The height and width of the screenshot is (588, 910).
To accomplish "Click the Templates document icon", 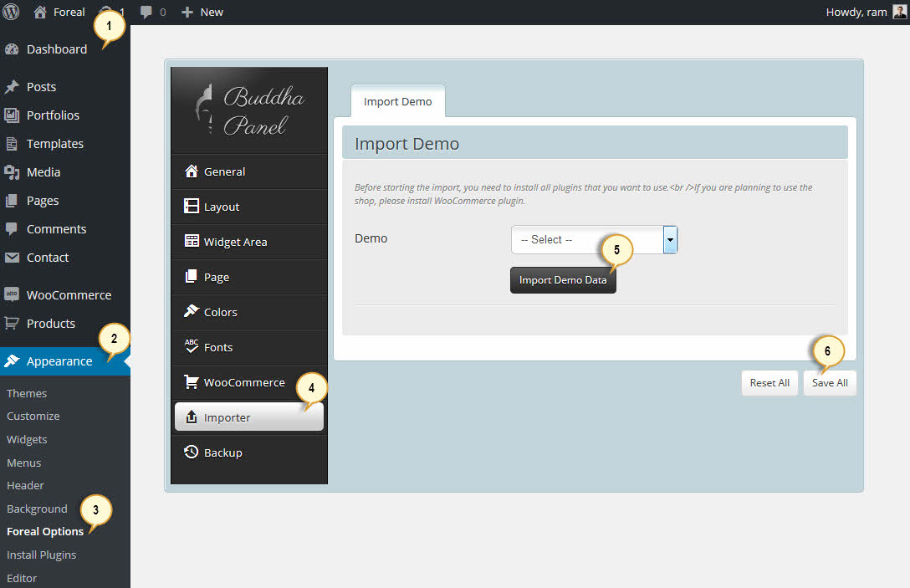I will pyautogui.click(x=12, y=144).
